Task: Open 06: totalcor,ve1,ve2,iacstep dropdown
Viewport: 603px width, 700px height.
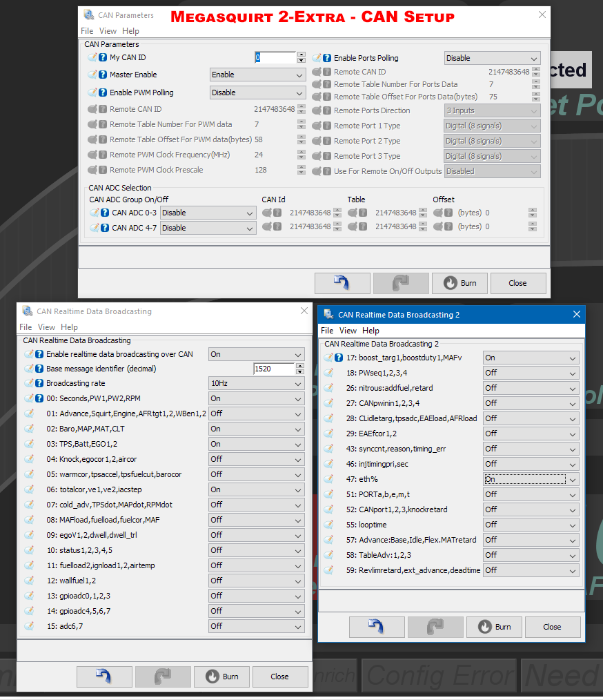Action: pyautogui.click(x=257, y=489)
